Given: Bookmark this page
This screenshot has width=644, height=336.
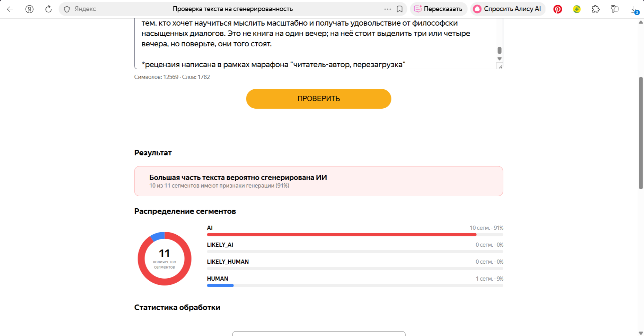Looking at the screenshot, I should (399, 9).
